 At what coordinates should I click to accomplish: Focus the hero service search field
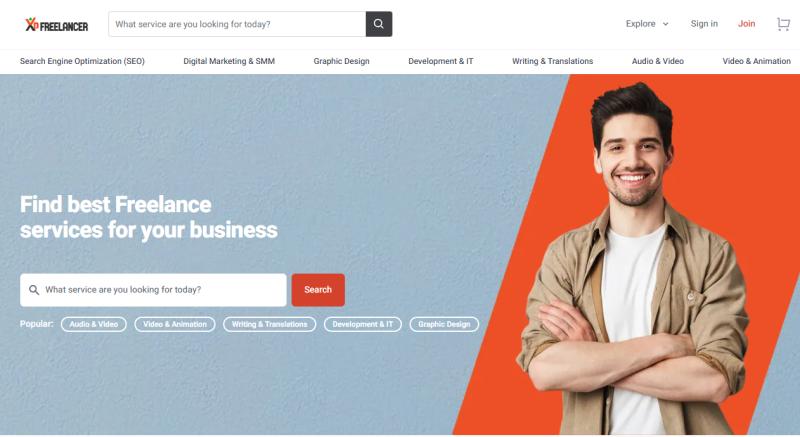click(153, 290)
